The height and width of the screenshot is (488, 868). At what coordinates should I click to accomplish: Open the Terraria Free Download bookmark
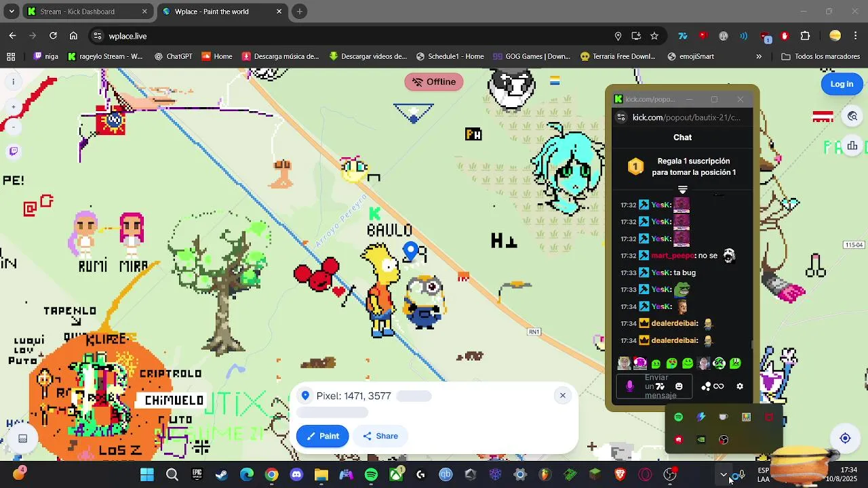[618, 57]
